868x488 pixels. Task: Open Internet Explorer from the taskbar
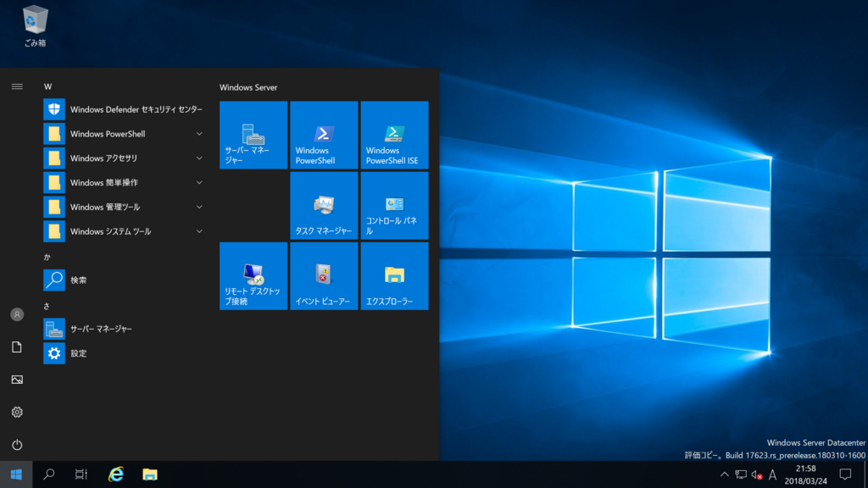click(116, 474)
